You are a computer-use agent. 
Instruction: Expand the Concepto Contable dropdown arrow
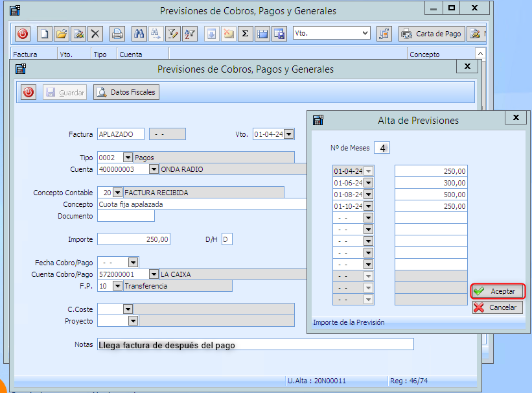coord(117,193)
